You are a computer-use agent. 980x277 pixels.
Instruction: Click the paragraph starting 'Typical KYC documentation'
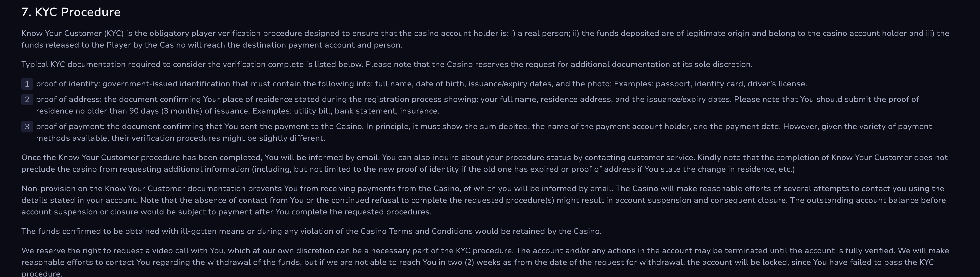click(387, 64)
